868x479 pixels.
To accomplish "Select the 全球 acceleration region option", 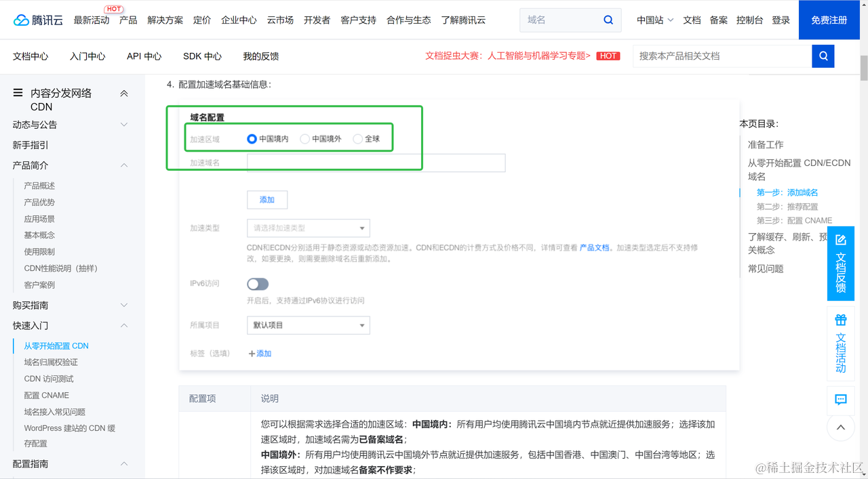I will coord(358,139).
